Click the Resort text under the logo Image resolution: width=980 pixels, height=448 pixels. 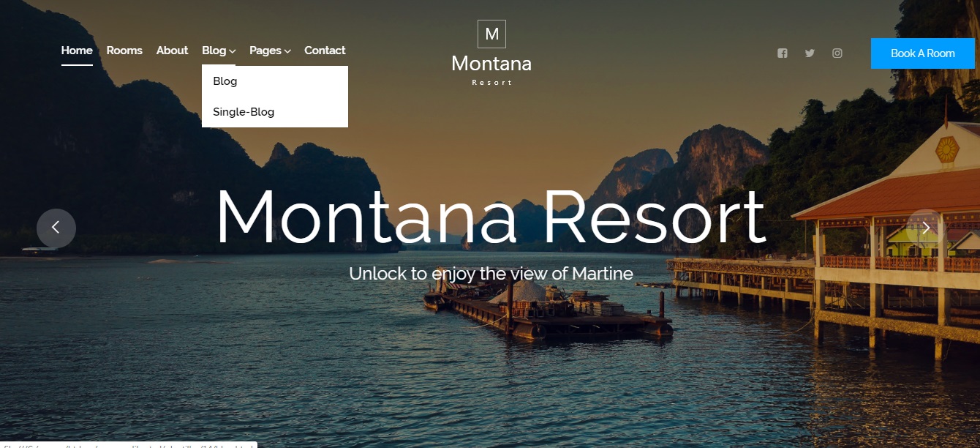(491, 83)
